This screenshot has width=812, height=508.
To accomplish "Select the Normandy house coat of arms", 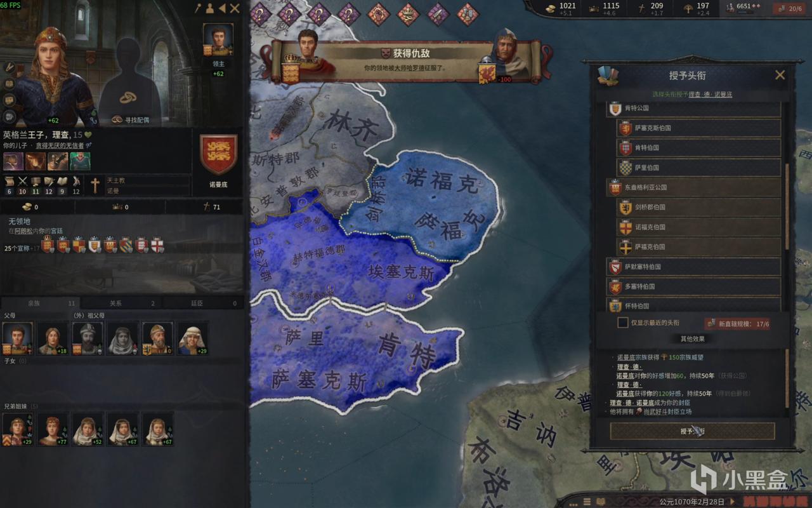I will click(219, 155).
